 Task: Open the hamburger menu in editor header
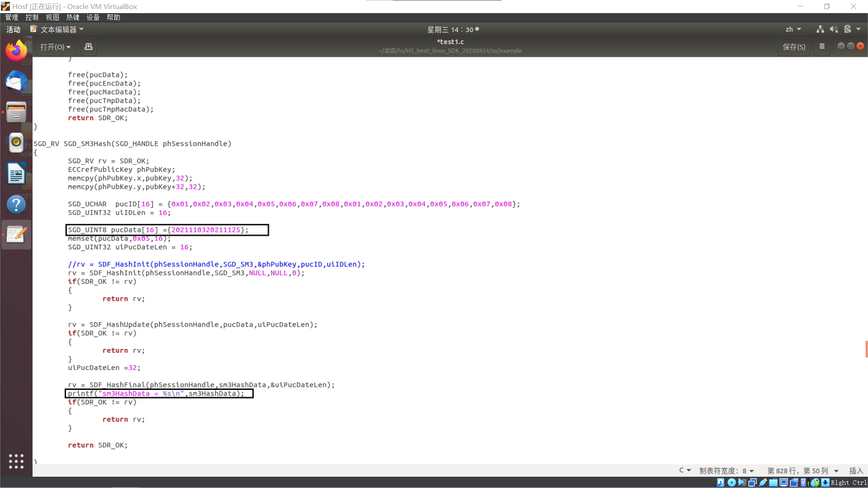(822, 47)
